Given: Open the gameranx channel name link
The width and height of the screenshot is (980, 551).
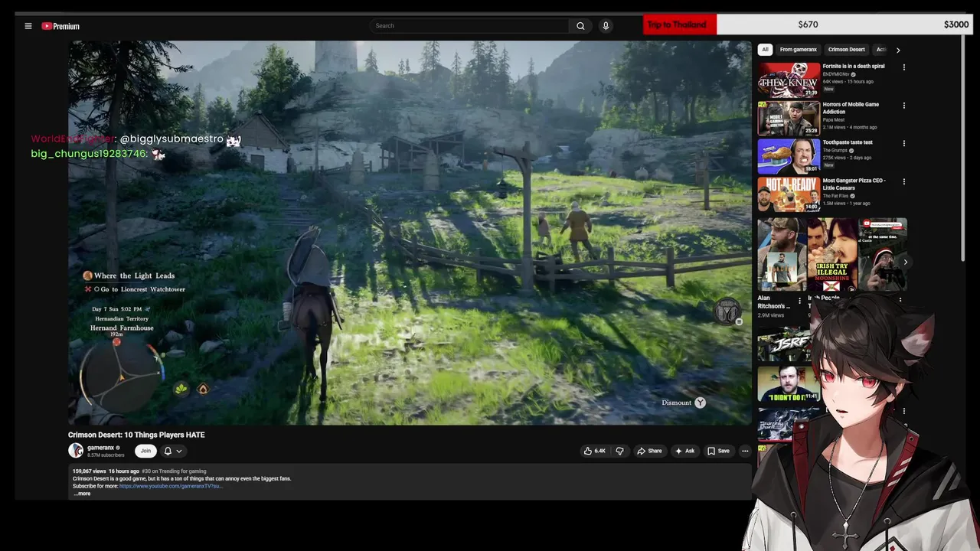Looking at the screenshot, I should [x=100, y=448].
